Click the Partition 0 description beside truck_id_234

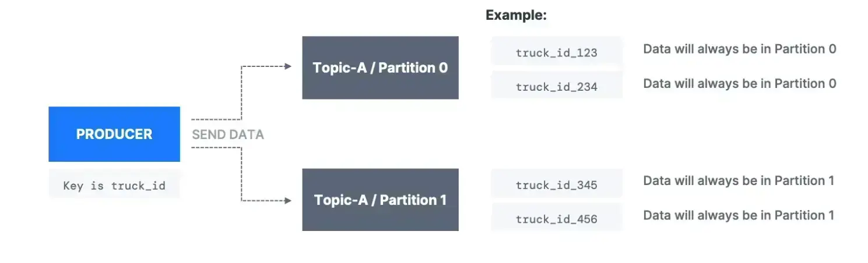click(x=739, y=84)
